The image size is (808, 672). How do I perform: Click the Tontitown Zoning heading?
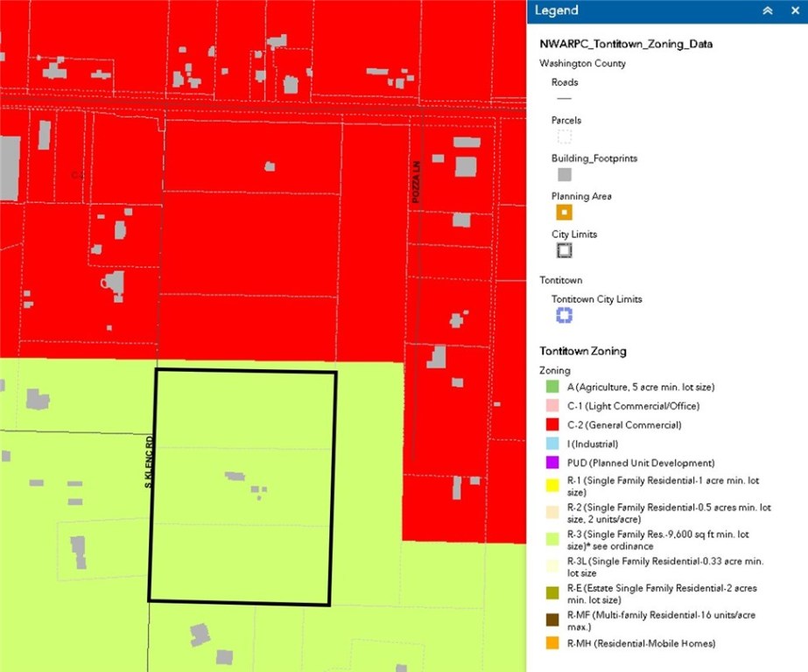(582, 351)
